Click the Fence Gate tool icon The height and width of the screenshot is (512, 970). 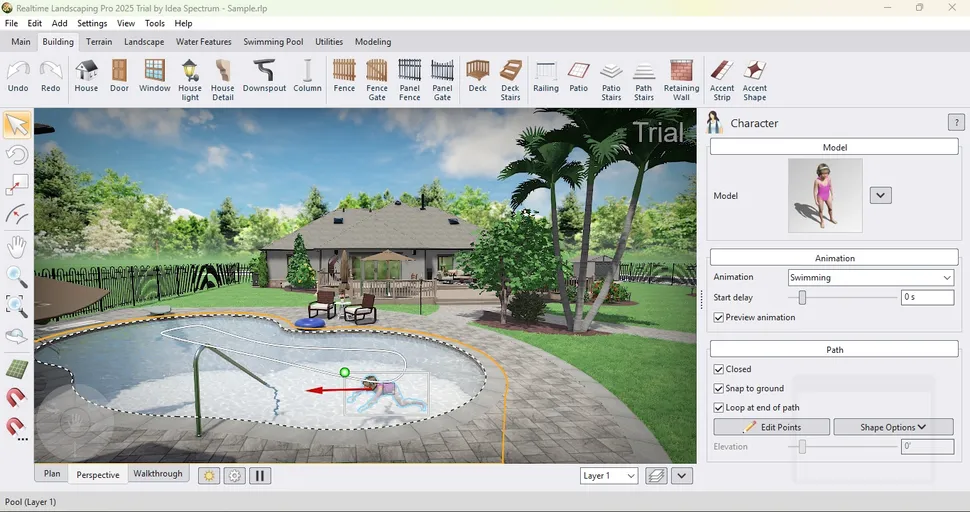tap(377, 75)
